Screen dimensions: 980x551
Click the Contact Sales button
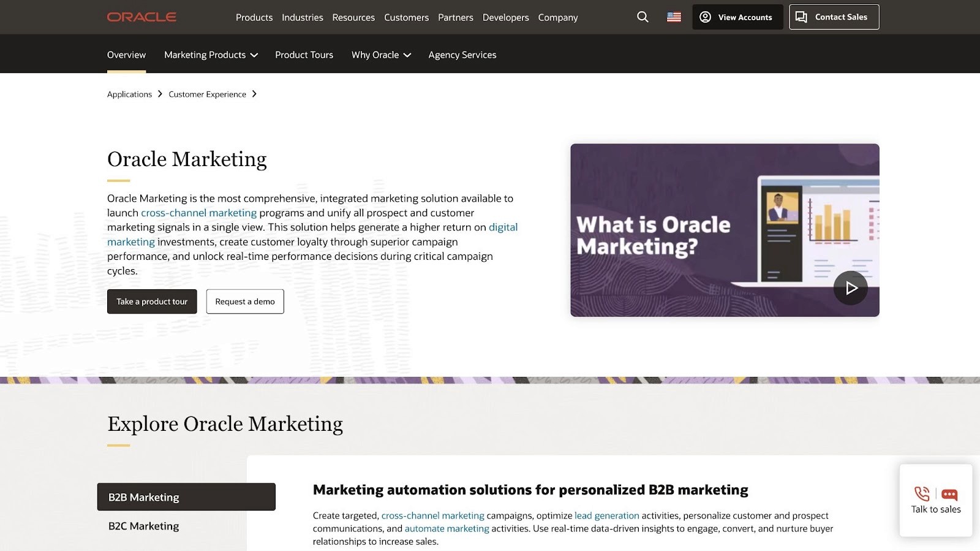(x=834, y=17)
